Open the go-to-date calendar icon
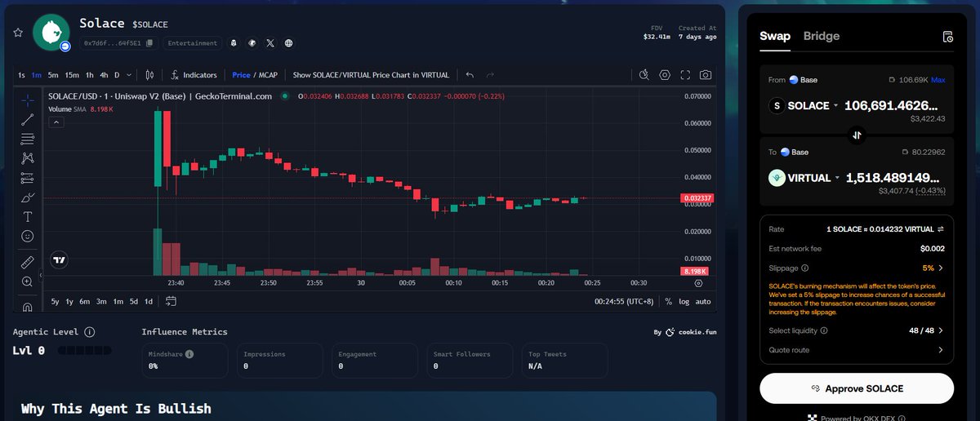This screenshot has width=980, height=421. pyautogui.click(x=171, y=301)
